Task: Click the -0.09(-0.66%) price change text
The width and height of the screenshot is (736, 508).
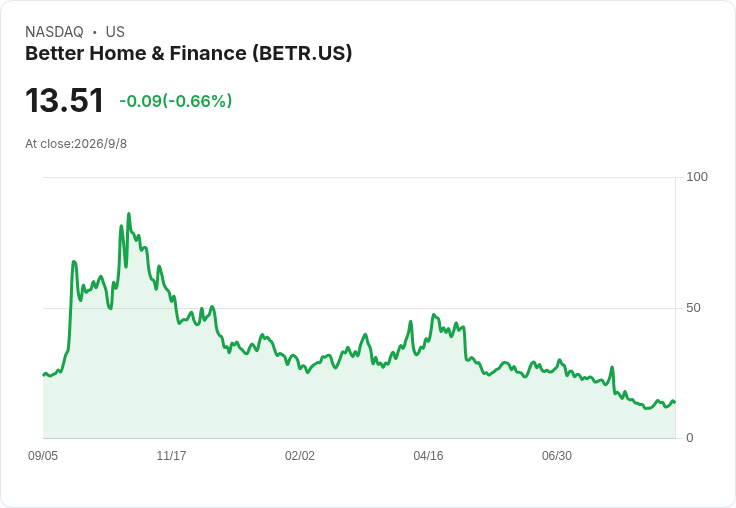Action: pyautogui.click(x=176, y=101)
